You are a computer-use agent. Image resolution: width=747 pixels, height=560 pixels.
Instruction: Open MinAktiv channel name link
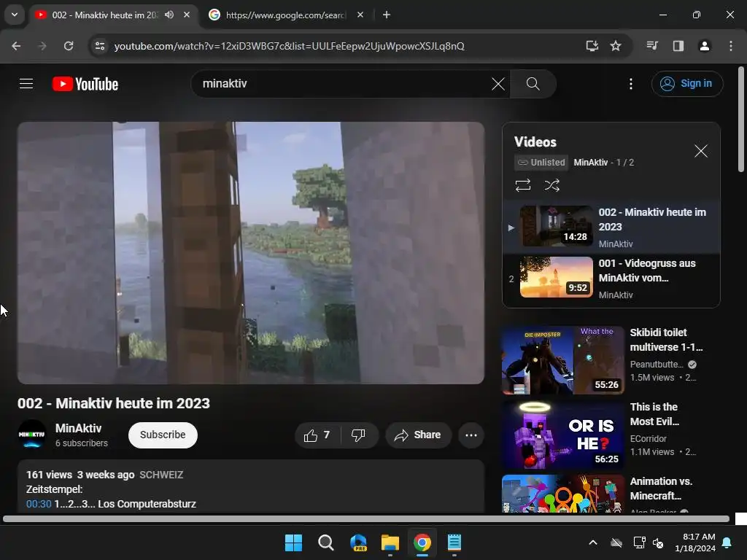coord(78,428)
